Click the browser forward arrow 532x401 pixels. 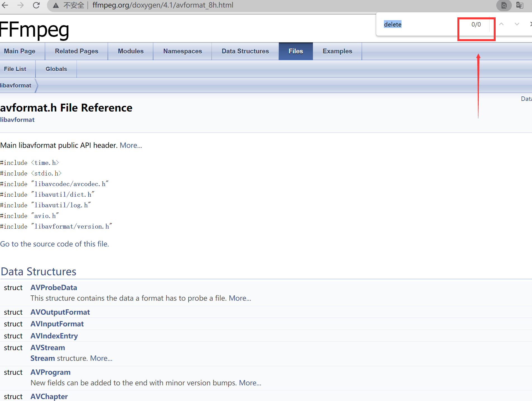tap(20, 5)
